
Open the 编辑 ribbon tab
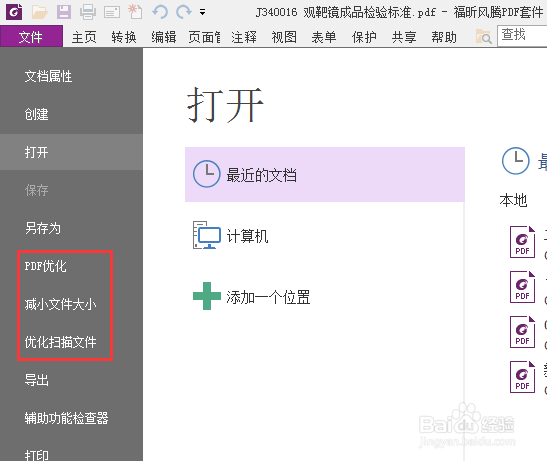click(x=164, y=37)
